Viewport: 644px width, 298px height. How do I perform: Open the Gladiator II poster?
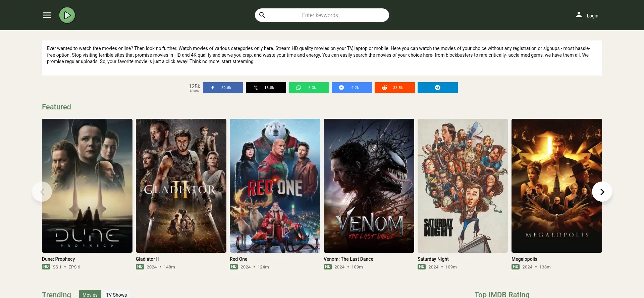pyautogui.click(x=181, y=186)
